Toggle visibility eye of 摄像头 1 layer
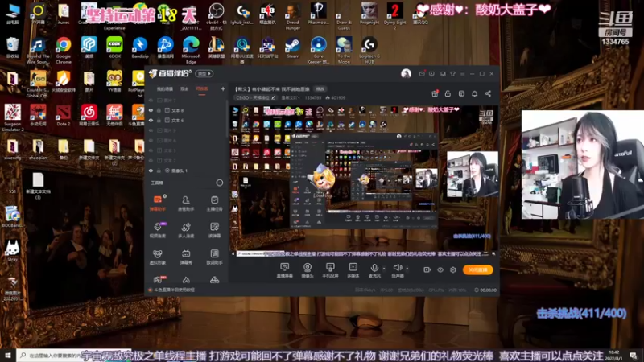 151,171
